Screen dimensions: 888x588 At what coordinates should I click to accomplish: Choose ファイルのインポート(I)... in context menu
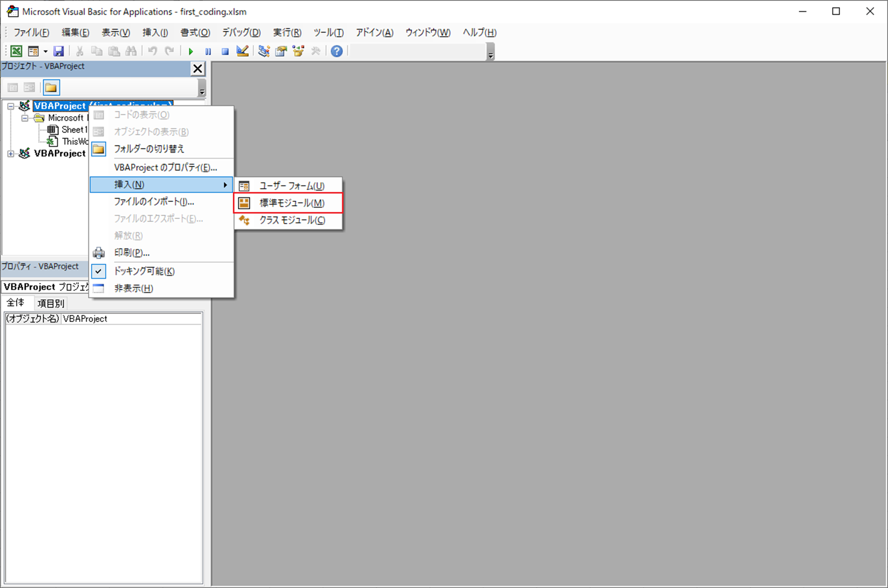[161, 202]
